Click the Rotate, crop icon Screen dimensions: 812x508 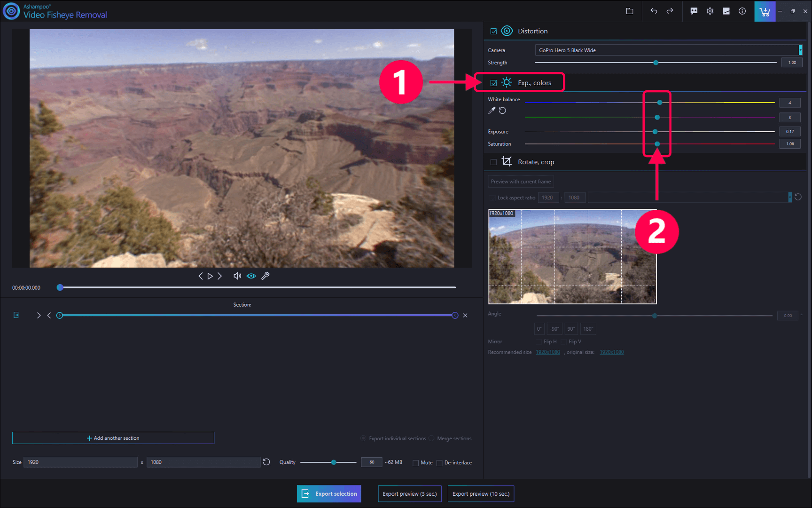(507, 161)
